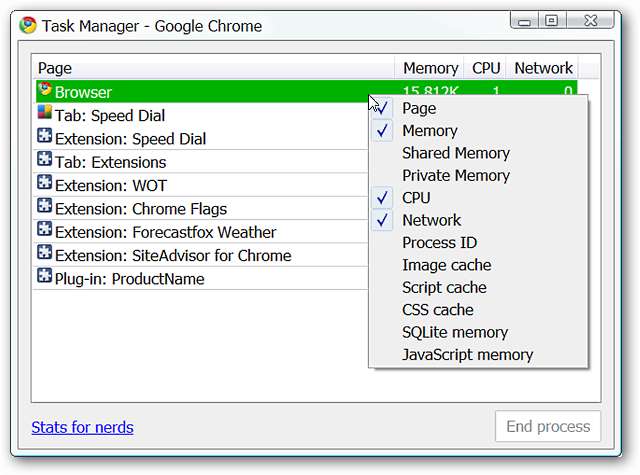Viewport: 640px width, 475px height.
Task: Click the Chrome icon beside Browser row
Action: coord(45,91)
